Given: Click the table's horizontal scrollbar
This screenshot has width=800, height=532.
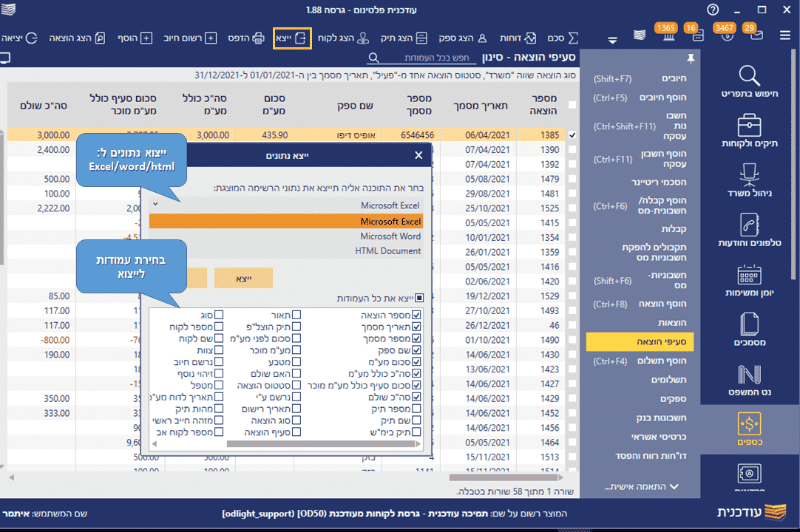Looking at the screenshot, I should click(x=503, y=478).
